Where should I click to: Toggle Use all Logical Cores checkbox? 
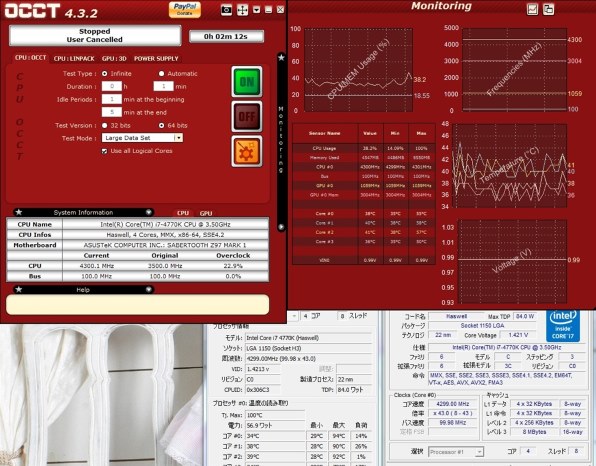pos(105,151)
